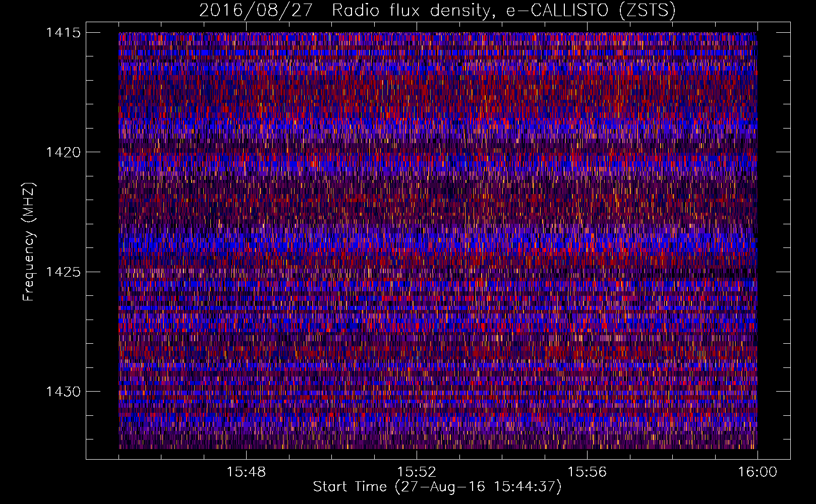The image size is (816, 504).
Task: Click the 16:00 time axis label
Action: point(757,472)
